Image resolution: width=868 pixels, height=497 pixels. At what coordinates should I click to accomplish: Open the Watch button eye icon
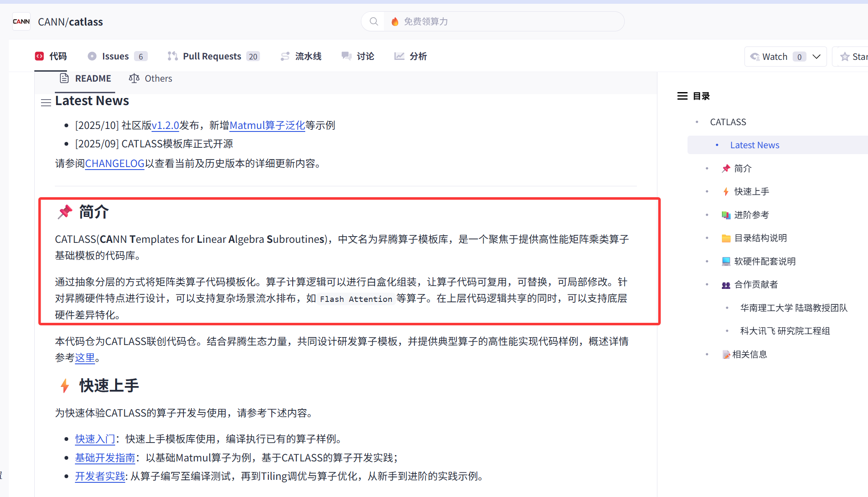755,57
